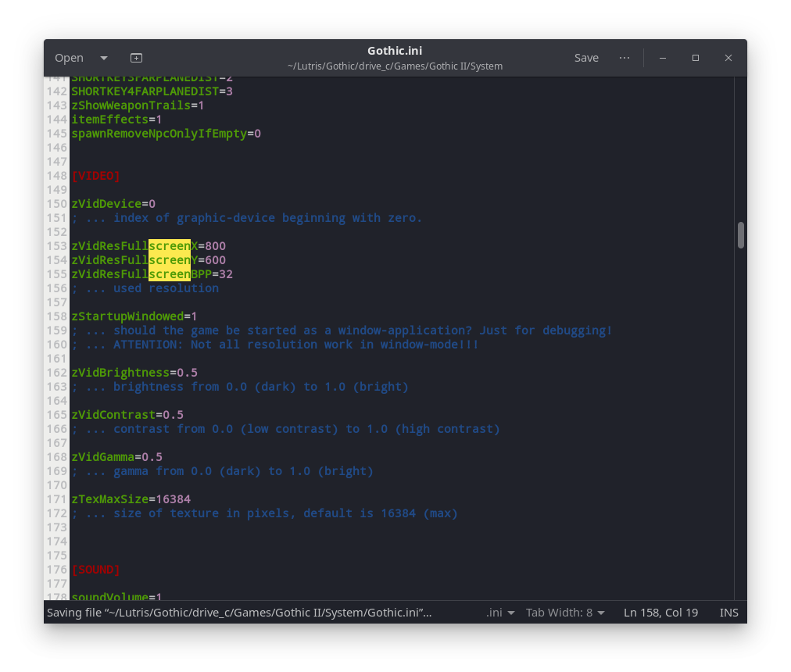Click the zTexMaxSize=16384 line
Screen dimensions: 791x672
point(131,499)
